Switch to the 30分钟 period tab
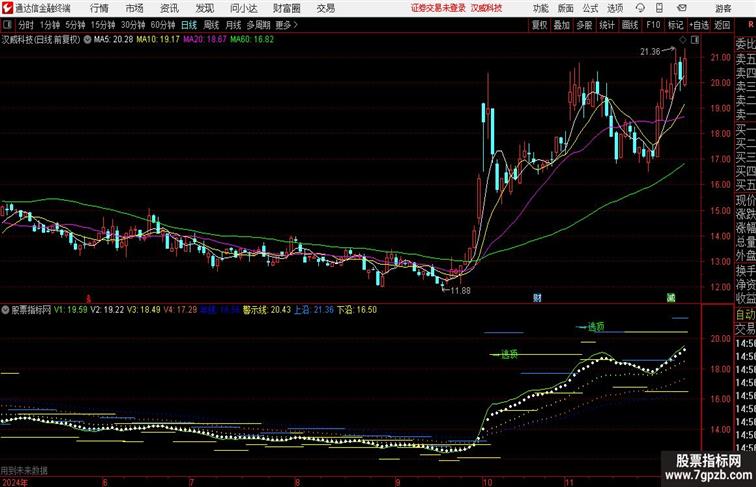This screenshot has width=756, height=487. (x=133, y=25)
